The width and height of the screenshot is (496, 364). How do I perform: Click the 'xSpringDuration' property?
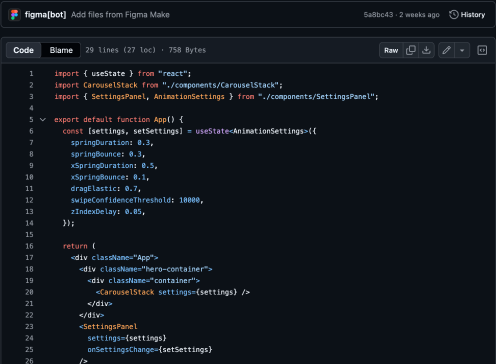pyautogui.click(x=102, y=166)
